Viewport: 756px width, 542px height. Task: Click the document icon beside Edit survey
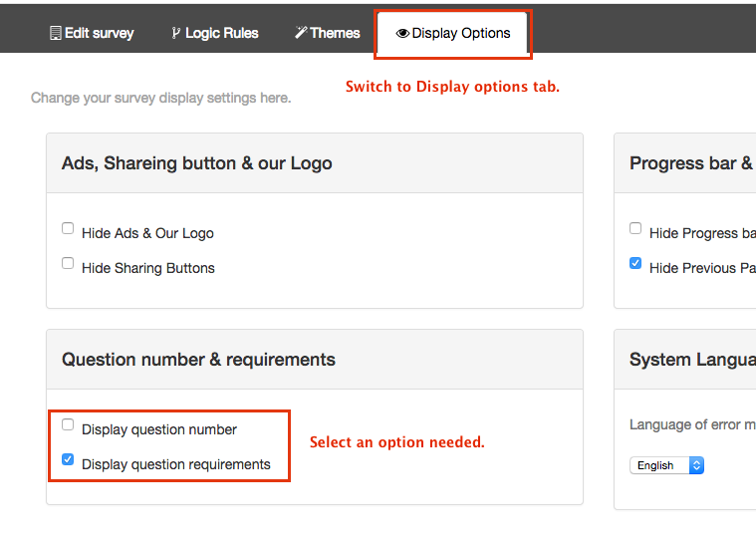pos(56,33)
